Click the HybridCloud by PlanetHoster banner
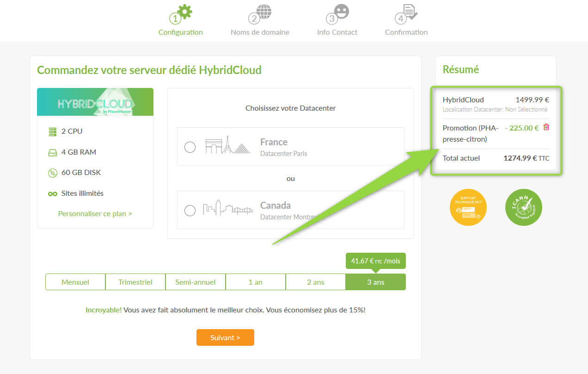The image size is (588, 374). 95,102
